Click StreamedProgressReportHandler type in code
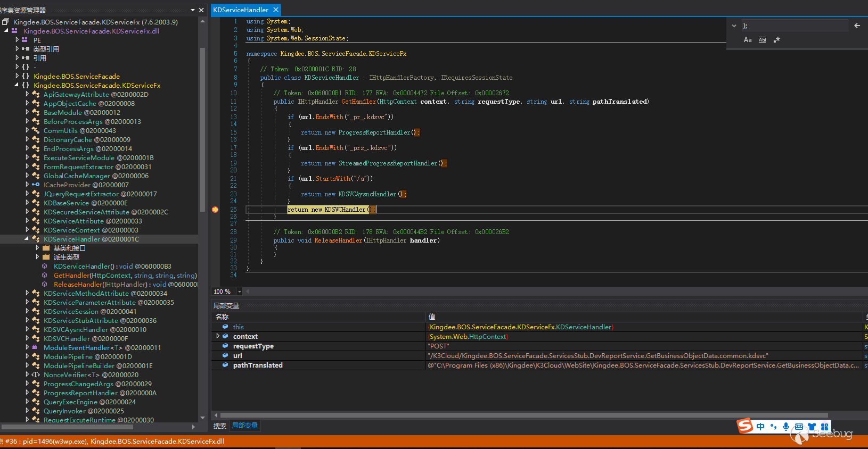 coord(388,163)
